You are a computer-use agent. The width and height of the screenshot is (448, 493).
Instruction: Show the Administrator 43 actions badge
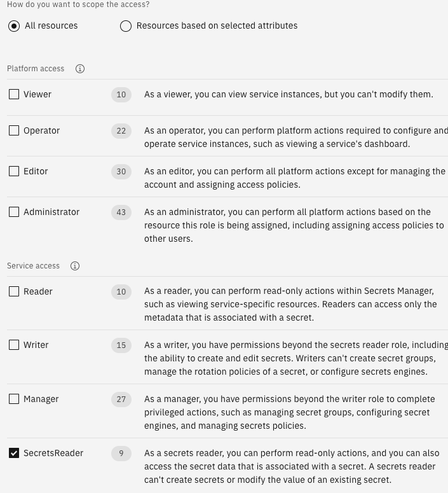[121, 212]
